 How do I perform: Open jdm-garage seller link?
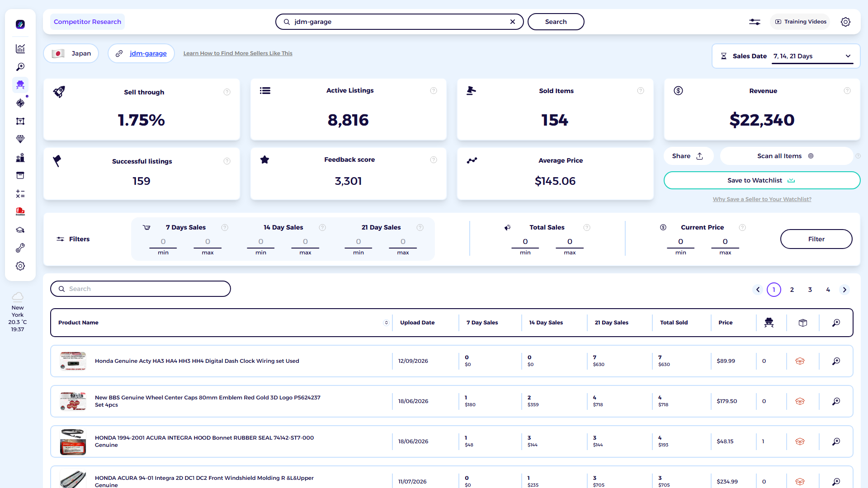tap(148, 53)
